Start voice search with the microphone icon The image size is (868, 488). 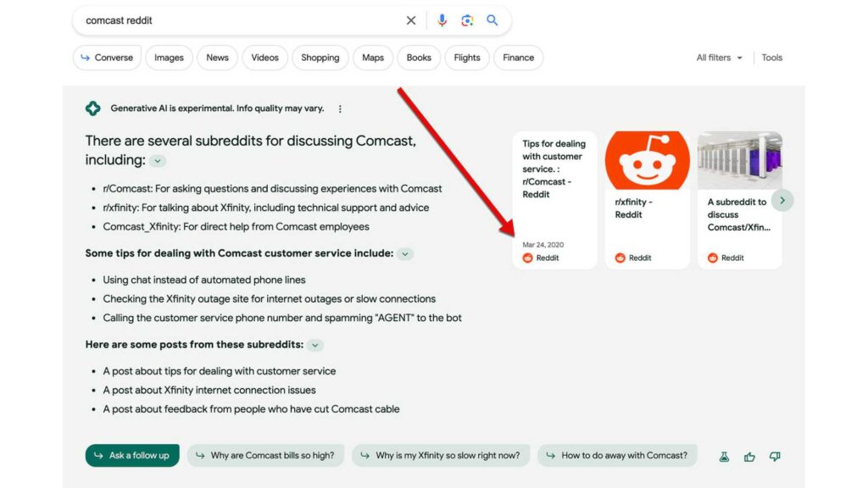click(442, 20)
